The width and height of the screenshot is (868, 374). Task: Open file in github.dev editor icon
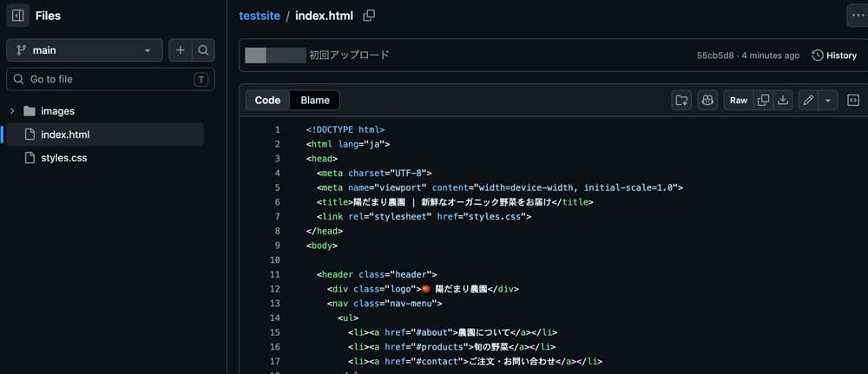pos(682,101)
